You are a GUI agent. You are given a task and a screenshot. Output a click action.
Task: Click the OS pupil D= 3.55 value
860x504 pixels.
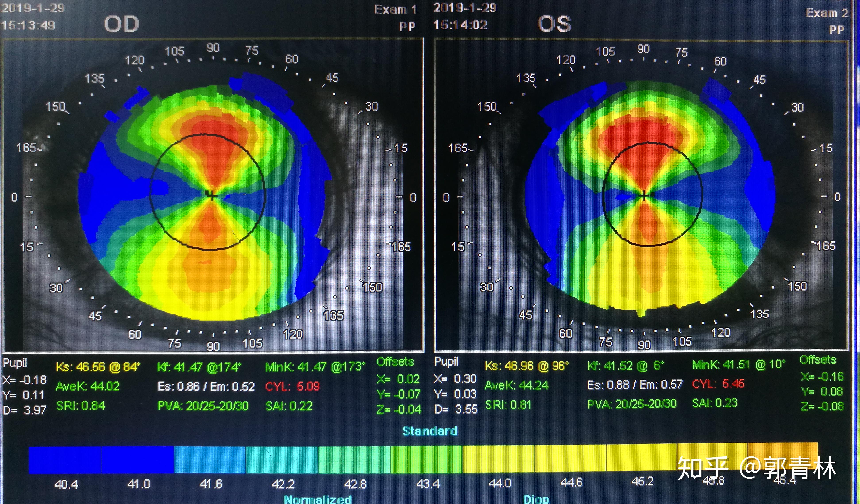click(456, 409)
